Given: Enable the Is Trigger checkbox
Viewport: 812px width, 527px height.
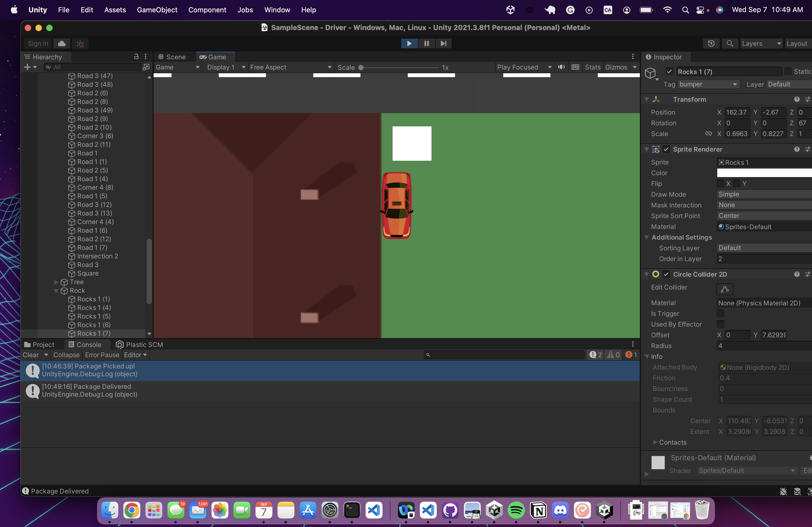Looking at the screenshot, I should 720,313.
